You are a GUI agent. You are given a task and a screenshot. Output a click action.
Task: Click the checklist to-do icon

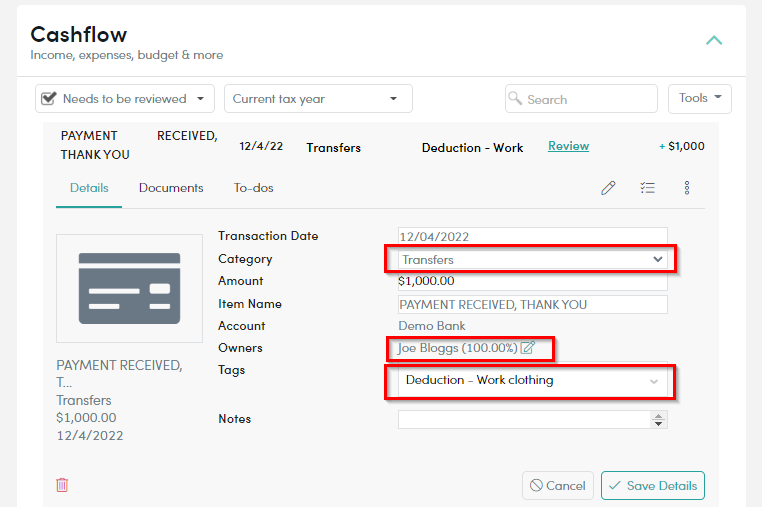(647, 188)
